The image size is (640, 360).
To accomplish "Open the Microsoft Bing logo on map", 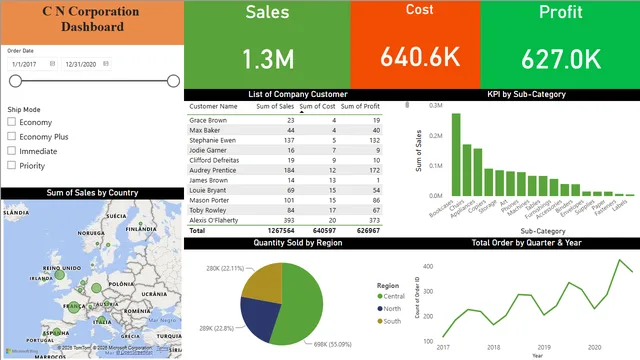I will 22,351.
